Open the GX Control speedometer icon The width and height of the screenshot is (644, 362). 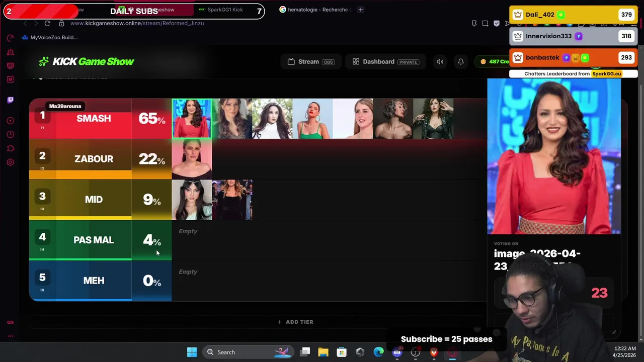click(x=11, y=38)
